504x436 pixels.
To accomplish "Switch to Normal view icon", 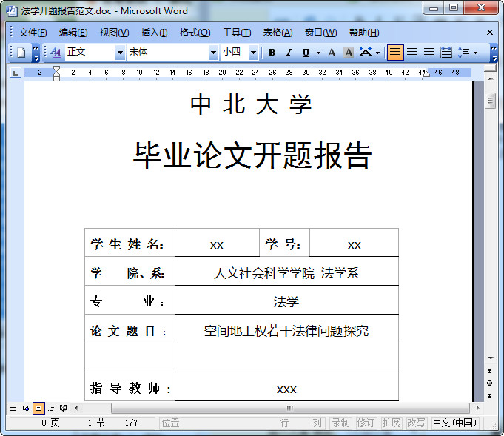I will tap(13, 408).
